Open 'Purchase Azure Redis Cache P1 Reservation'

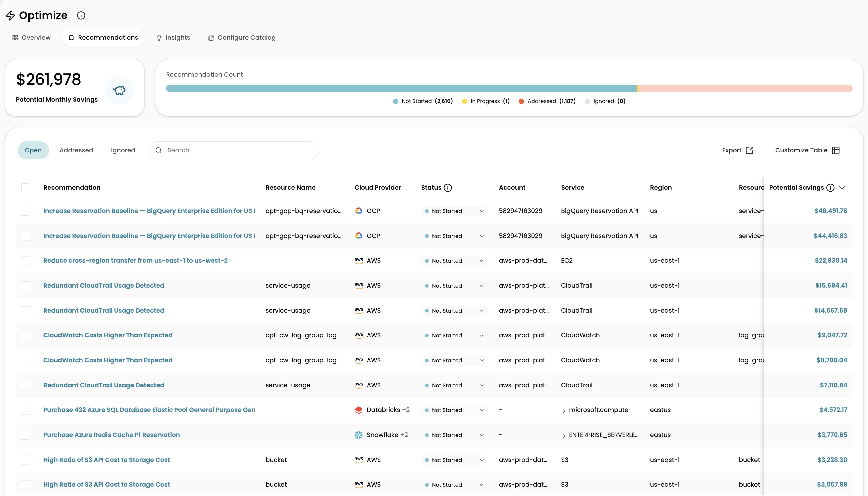pos(111,435)
